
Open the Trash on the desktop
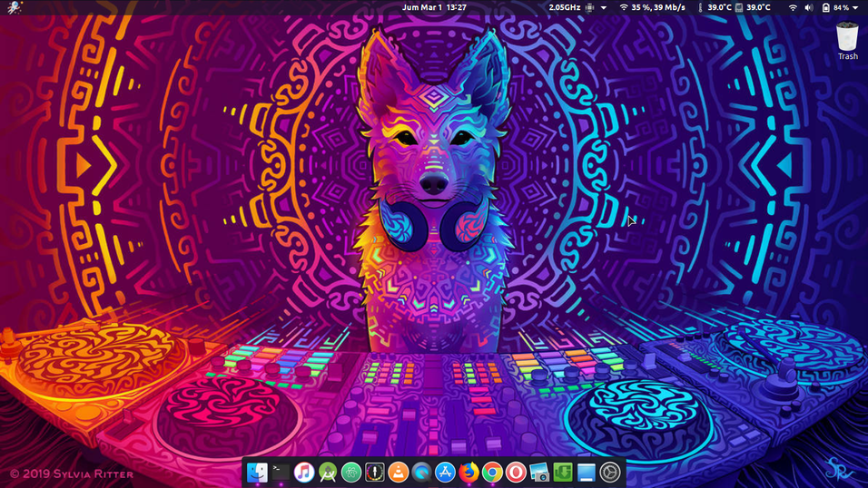[x=847, y=36]
